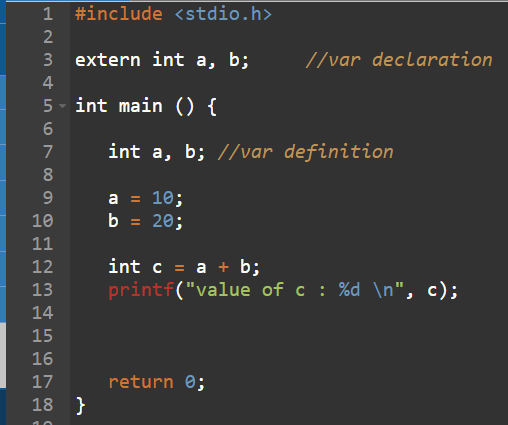This screenshot has height=425, width=508.
Task: Click line number 1 in gutter
Action: point(48,14)
